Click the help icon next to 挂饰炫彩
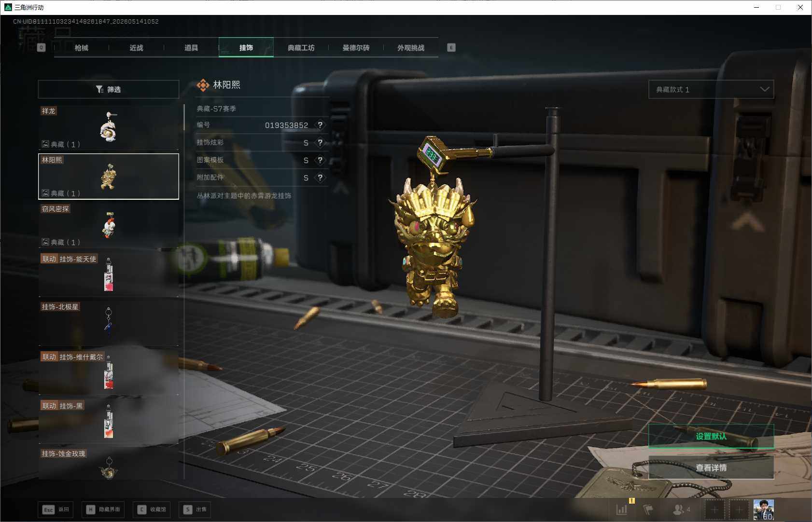The image size is (812, 522). pos(320,142)
